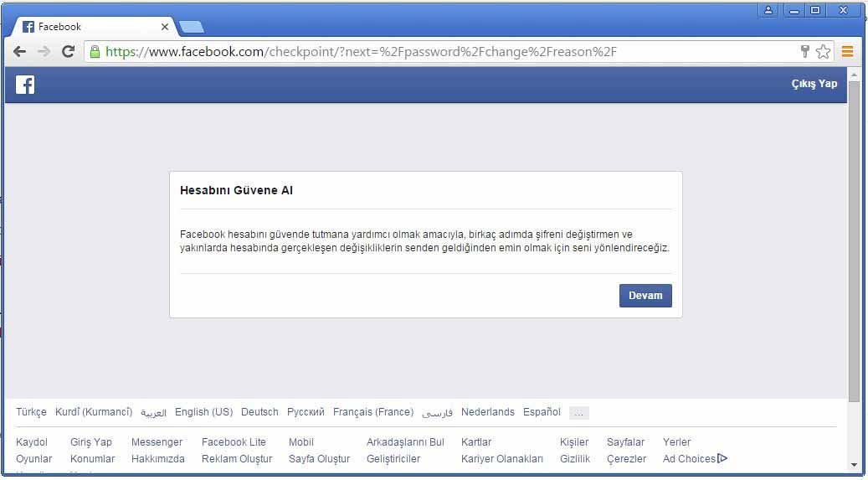Screen dimensions: 868x480
Task: Reload the page with refresh icon
Action: click(69, 52)
